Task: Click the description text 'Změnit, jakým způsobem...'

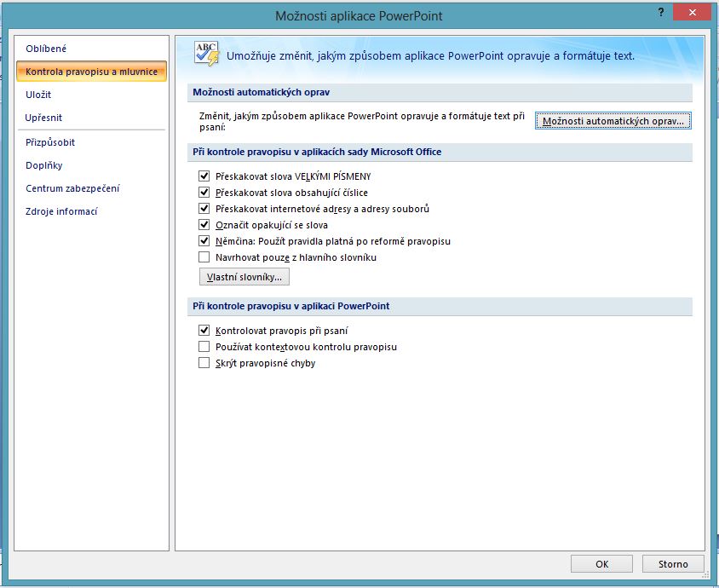Action: coord(362,122)
